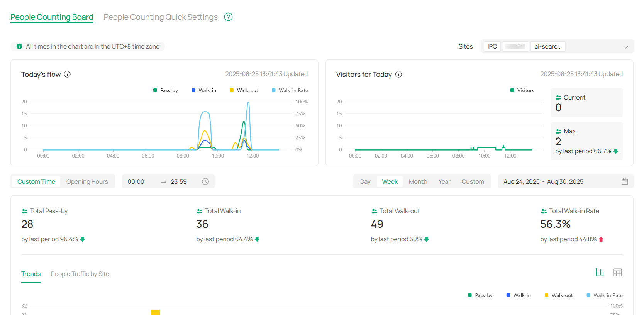Toggle Pass-by series in Today's flow legend
This screenshot has height=315, width=644.
click(x=166, y=90)
